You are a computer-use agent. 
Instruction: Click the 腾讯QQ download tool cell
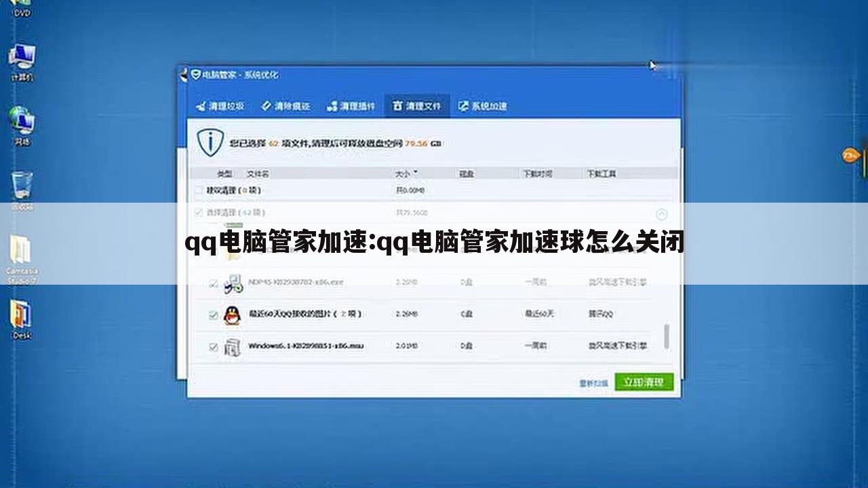click(x=601, y=314)
